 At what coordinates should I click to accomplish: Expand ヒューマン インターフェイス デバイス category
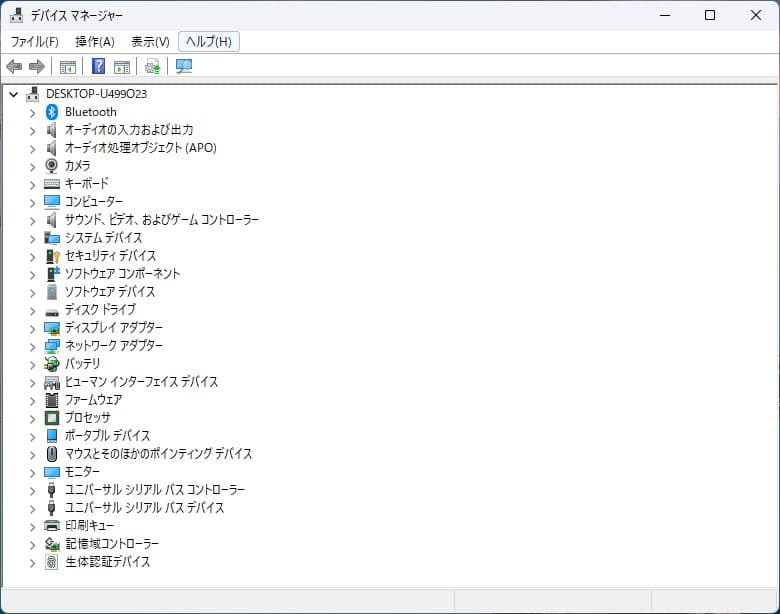tap(32, 383)
